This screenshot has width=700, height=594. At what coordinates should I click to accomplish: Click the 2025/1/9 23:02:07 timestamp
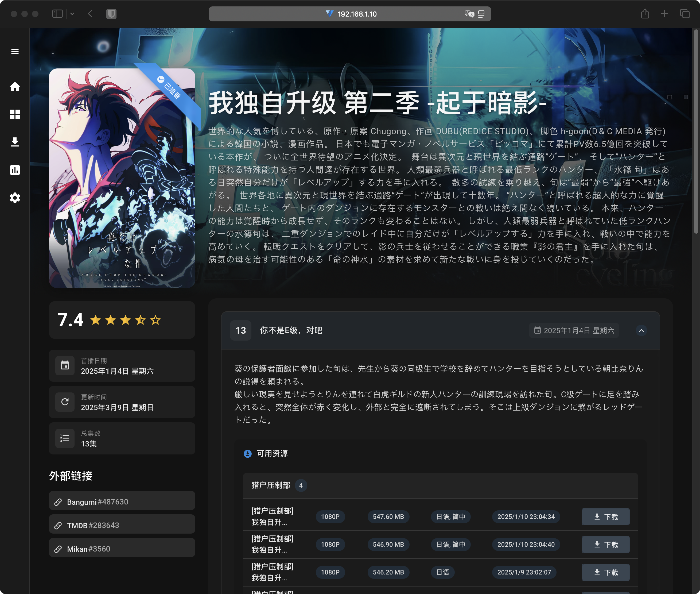[524, 572]
